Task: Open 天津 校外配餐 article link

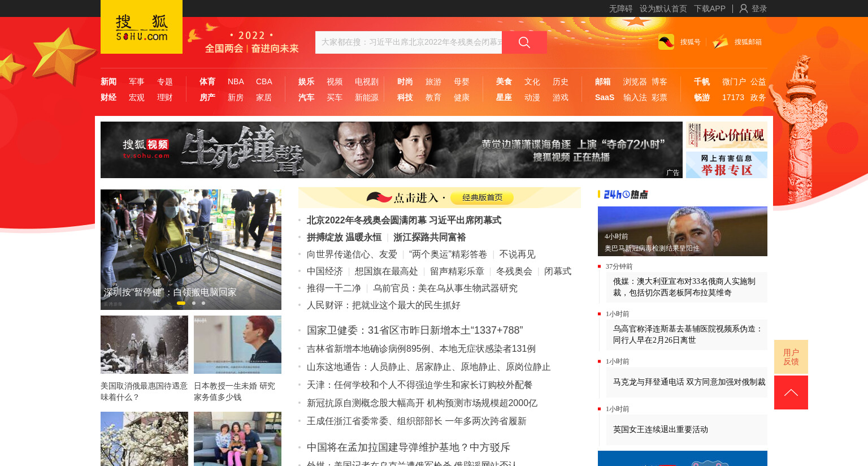Action: (x=420, y=385)
